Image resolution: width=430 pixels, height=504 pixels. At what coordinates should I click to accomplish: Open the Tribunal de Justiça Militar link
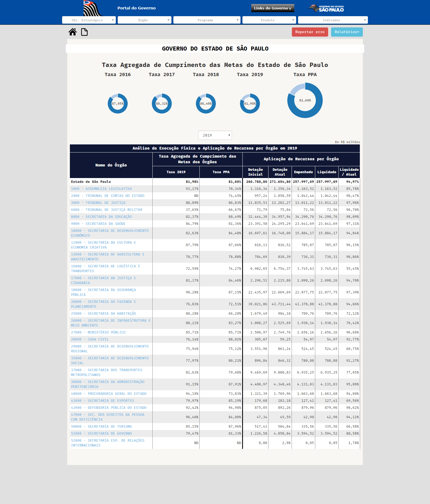107,210
